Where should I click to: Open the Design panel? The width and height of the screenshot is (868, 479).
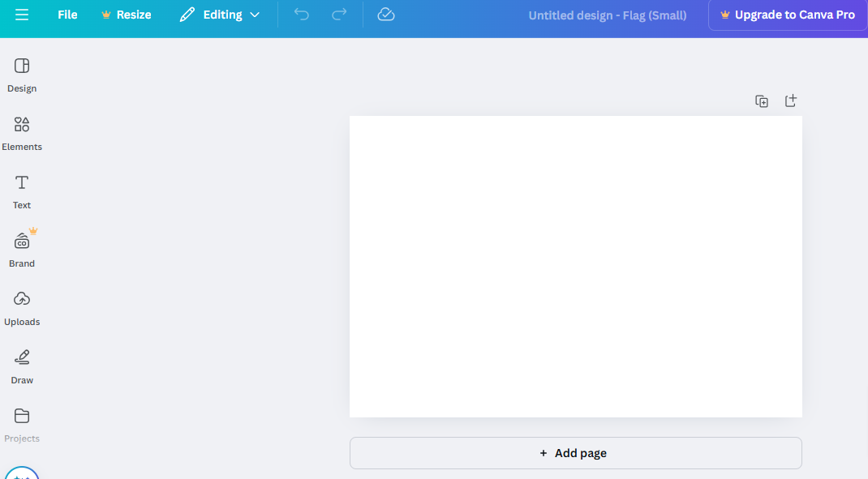(22, 75)
